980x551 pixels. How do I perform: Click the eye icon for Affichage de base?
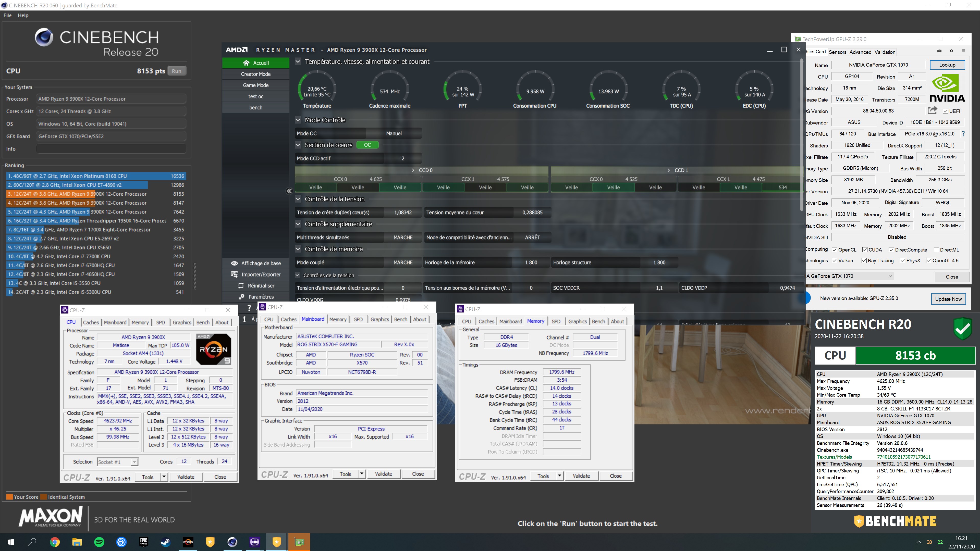(x=234, y=263)
